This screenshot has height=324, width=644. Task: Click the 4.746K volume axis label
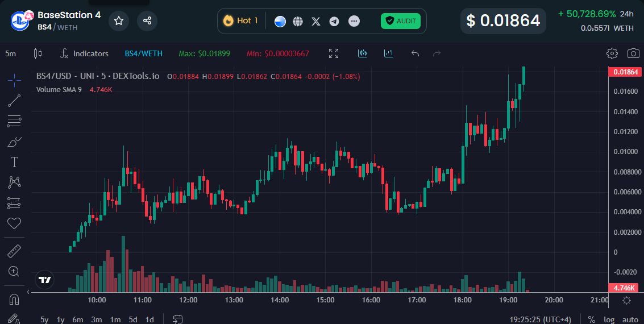point(624,288)
